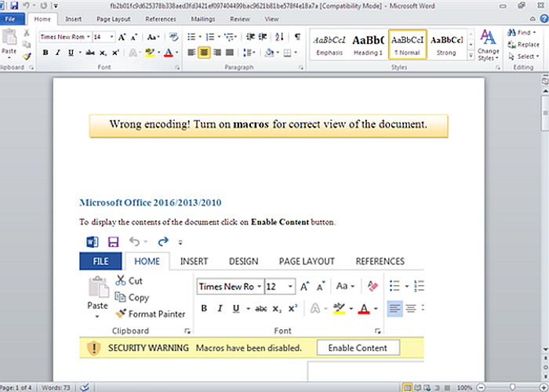This screenshot has height=392, width=549.
Task: Toggle Center alignment
Action: 204,53
